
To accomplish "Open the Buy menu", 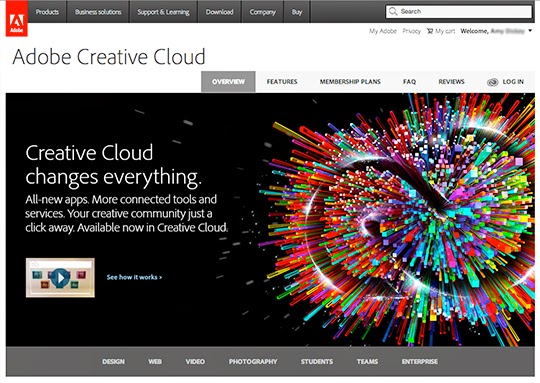I will coord(297,12).
